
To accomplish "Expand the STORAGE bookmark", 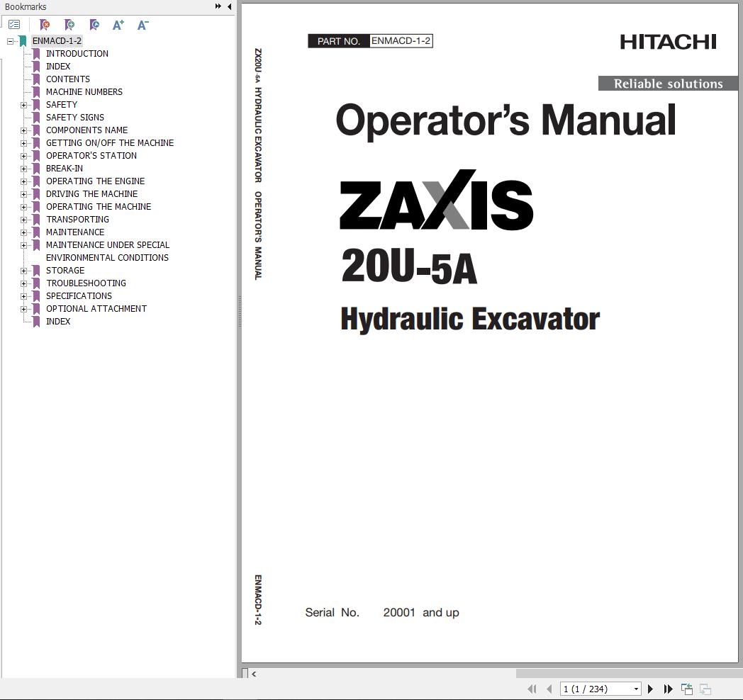I will pyautogui.click(x=23, y=271).
